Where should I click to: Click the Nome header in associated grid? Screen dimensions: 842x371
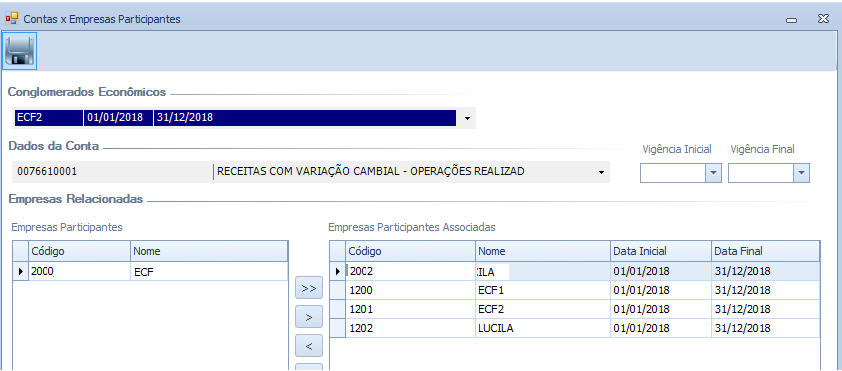click(x=542, y=251)
